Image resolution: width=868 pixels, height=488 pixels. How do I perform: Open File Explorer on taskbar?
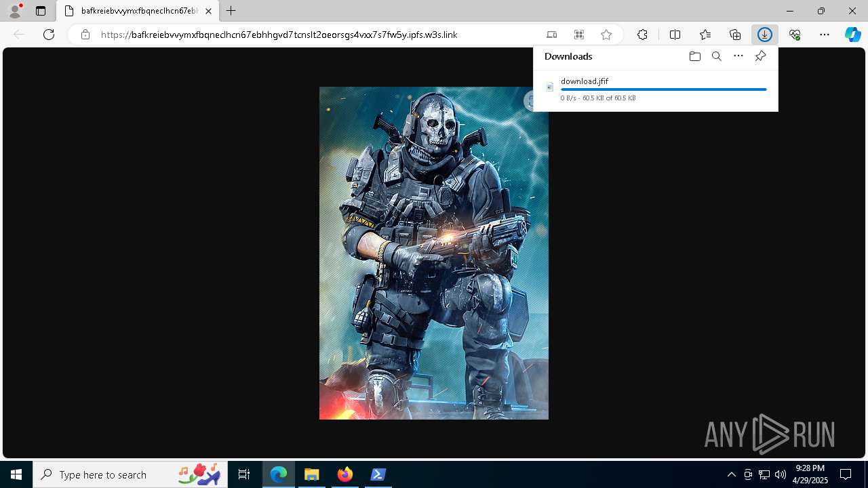tap(312, 474)
